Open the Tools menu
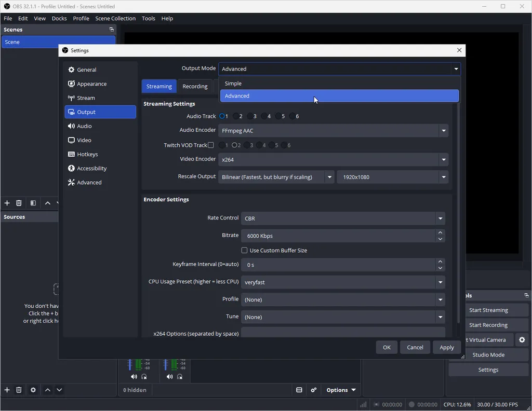532x411 pixels. pos(148,18)
